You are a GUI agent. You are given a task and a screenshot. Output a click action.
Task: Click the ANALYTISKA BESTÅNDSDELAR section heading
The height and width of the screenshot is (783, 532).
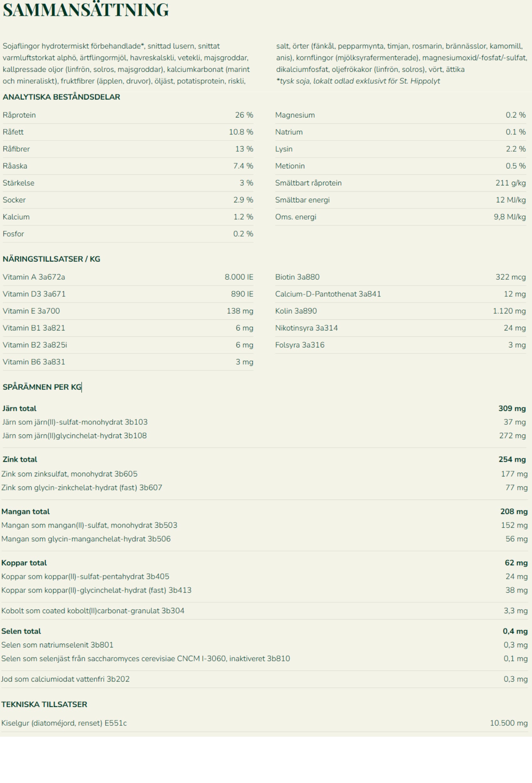(61, 97)
